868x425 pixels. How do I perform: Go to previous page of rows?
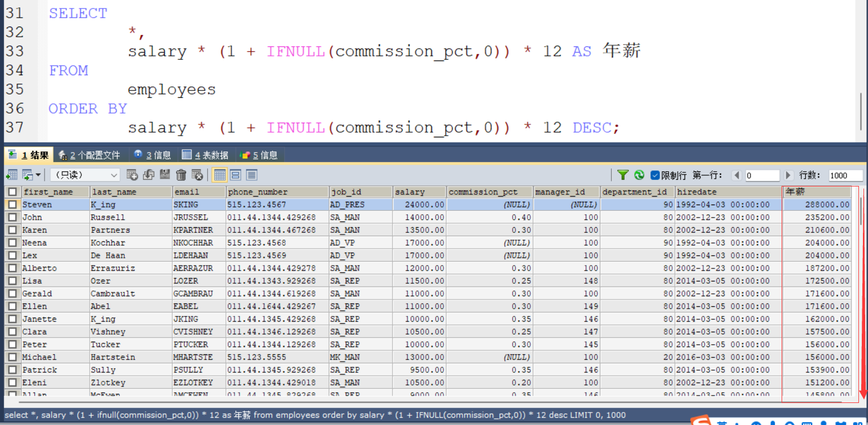pyautogui.click(x=736, y=176)
